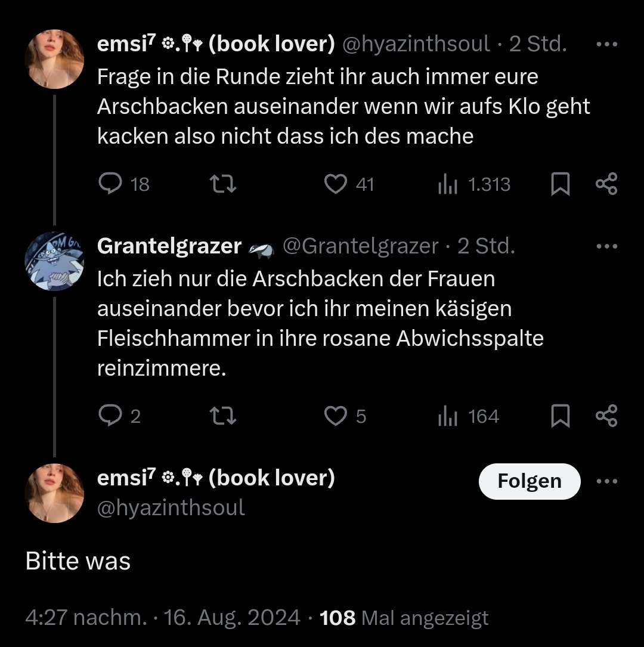644x647 pixels.
Task: Like the first tweet with 41 likes
Action: point(336,184)
